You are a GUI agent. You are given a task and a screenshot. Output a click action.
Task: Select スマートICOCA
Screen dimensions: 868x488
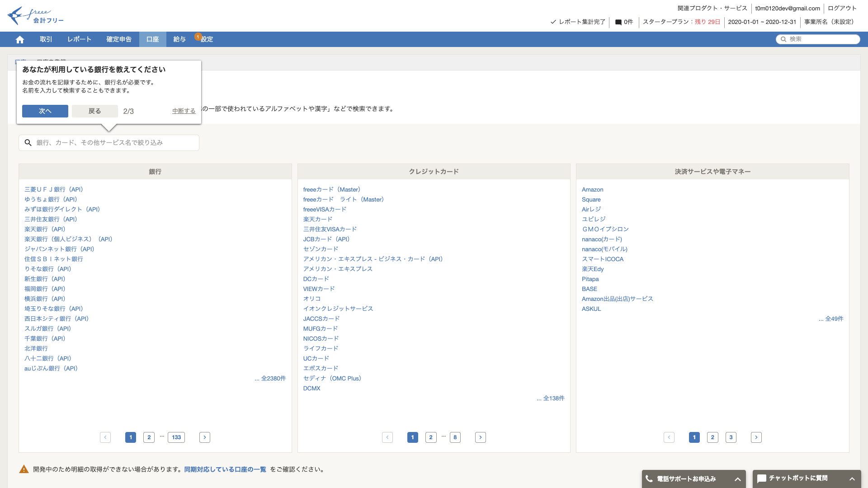click(603, 259)
